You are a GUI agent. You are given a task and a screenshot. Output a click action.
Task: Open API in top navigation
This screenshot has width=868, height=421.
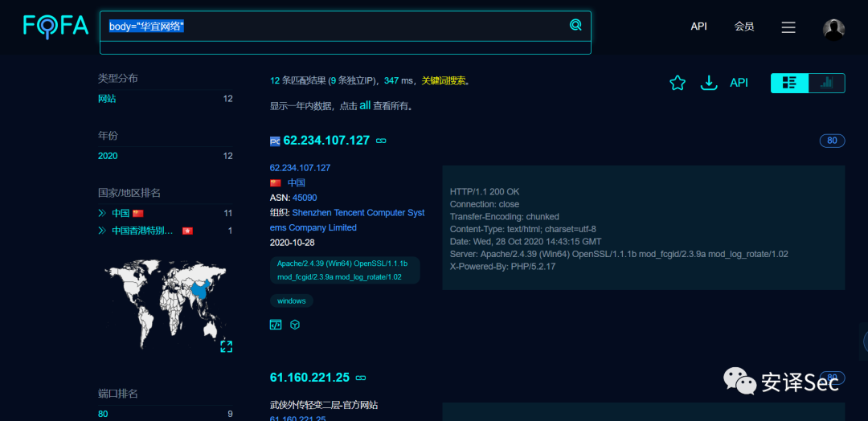point(698,27)
